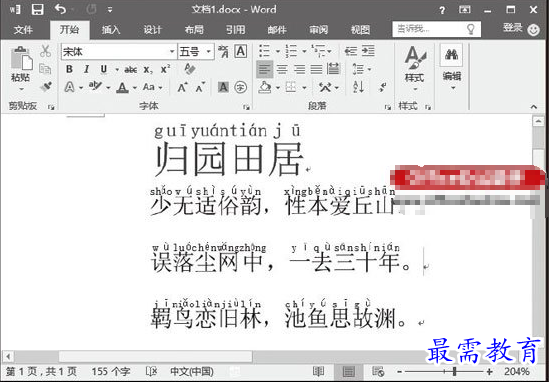
Task: Toggle Superscript formatting
Action: click(x=166, y=69)
